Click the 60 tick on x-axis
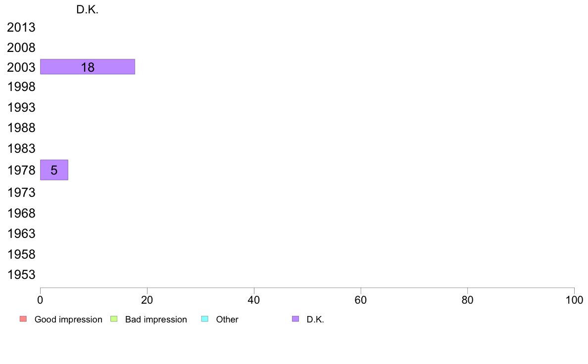This screenshot has width=588, height=364. (361, 300)
